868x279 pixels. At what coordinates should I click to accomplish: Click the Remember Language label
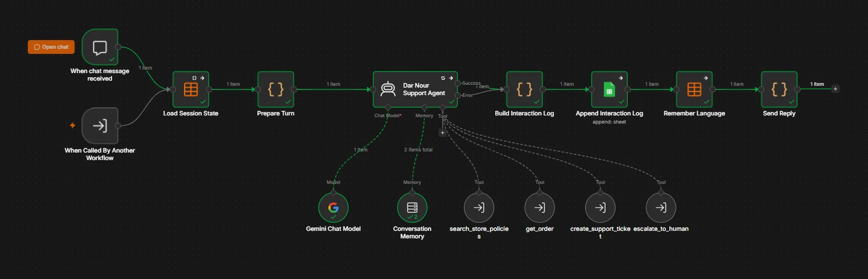(694, 114)
